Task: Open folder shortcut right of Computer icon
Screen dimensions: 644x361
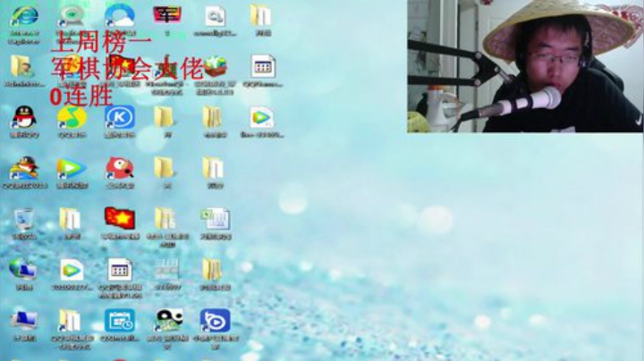Action: click(69, 321)
